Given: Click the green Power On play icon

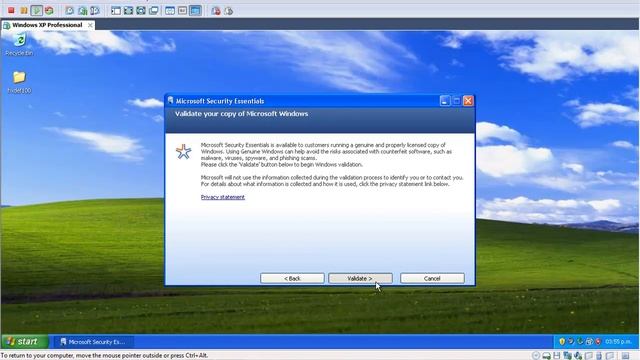Looking at the screenshot, I should click(x=36, y=11).
